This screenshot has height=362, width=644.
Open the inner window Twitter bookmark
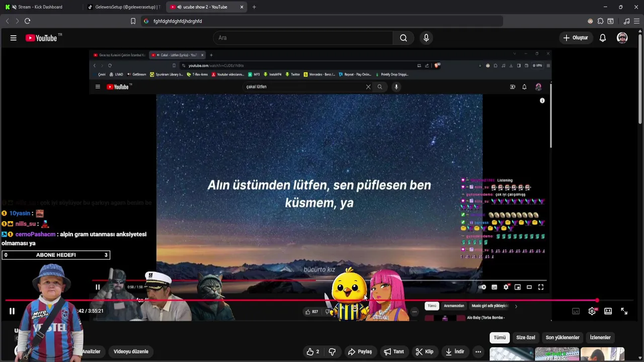pyautogui.click(x=292, y=74)
